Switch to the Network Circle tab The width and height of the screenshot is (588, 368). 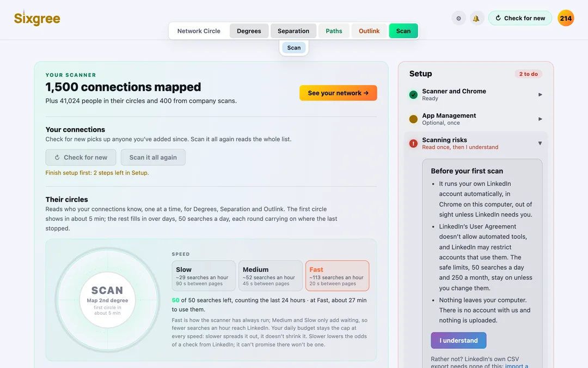click(199, 31)
